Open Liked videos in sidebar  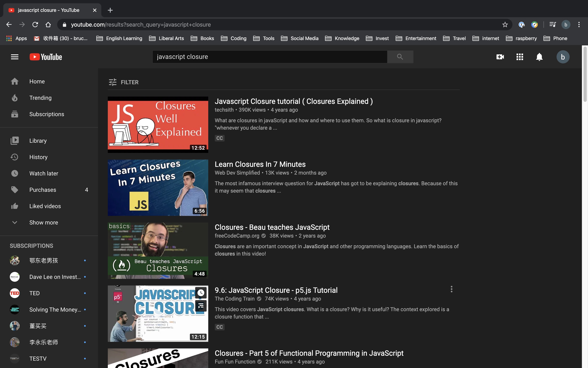pos(49,206)
